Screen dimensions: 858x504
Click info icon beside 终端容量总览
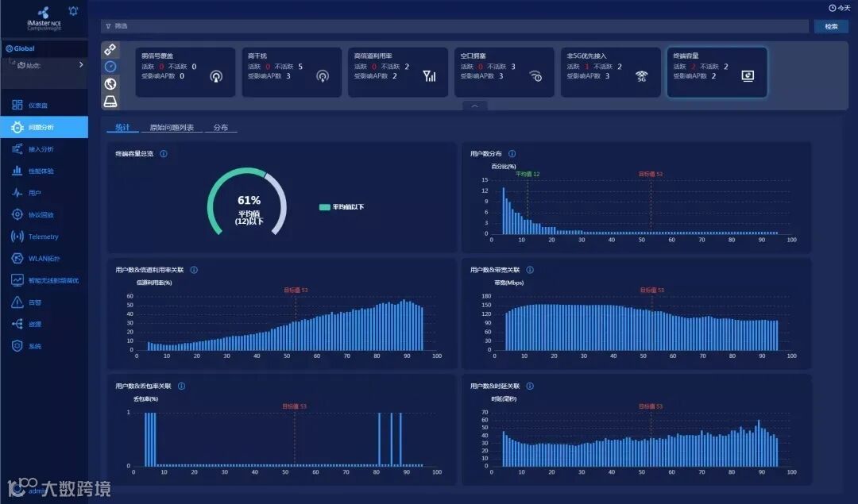coord(164,154)
